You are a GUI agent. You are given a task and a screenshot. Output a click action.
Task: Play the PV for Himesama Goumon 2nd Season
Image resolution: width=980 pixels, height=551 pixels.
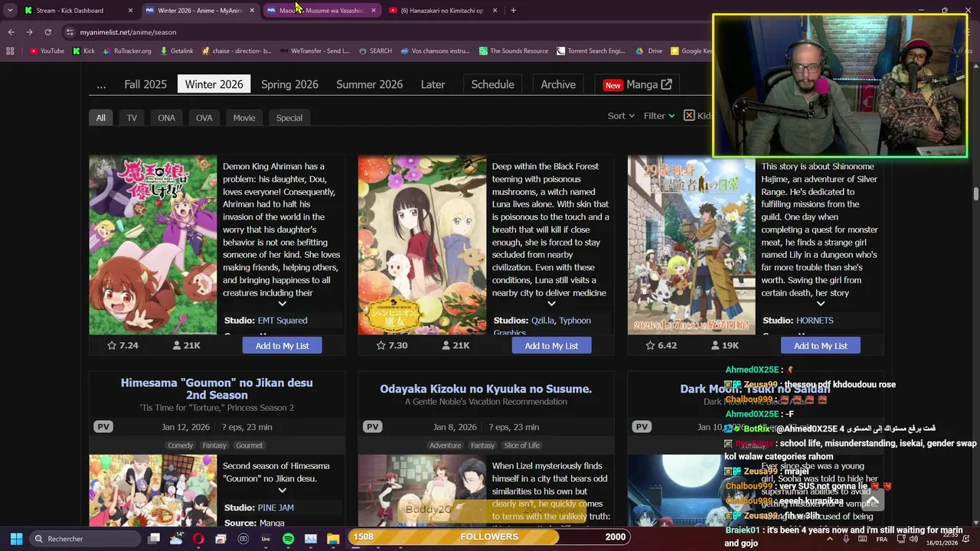point(103,427)
